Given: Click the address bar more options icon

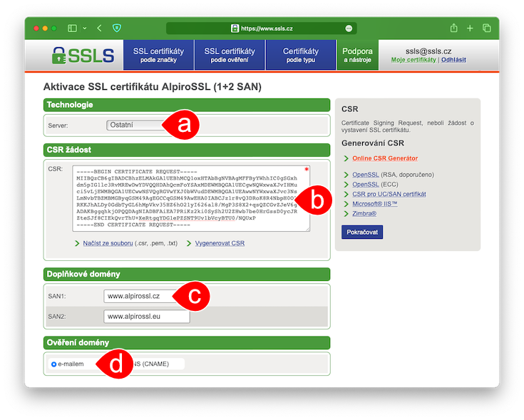Looking at the screenshot, I should [349, 29].
